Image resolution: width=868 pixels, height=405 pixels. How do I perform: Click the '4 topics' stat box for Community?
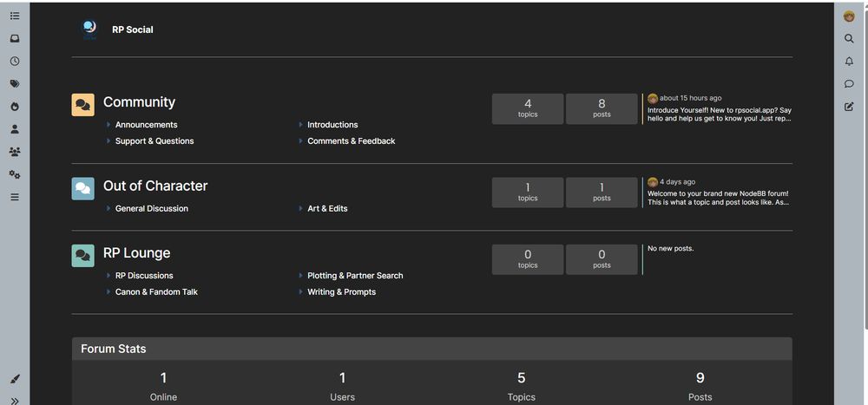(528, 109)
